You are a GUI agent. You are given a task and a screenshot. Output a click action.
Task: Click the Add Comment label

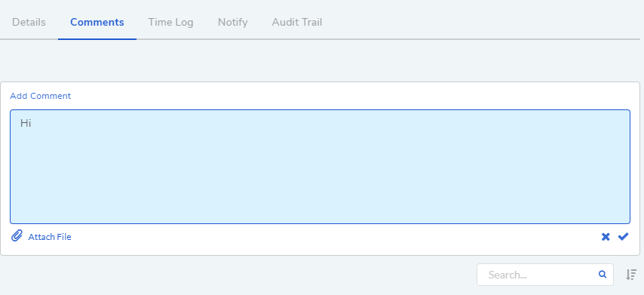(x=40, y=96)
